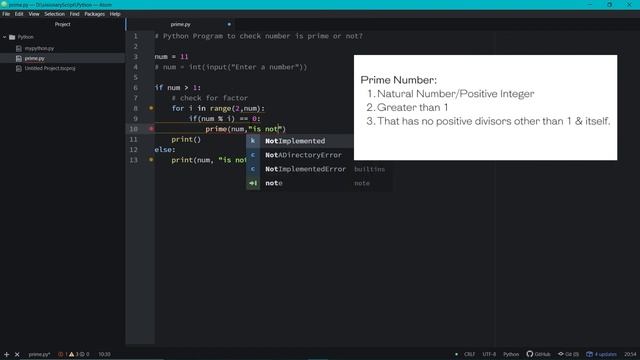Place cursor on 'num = 11' line
The height and width of the screenshot is (360, 640).
[171, 57]
